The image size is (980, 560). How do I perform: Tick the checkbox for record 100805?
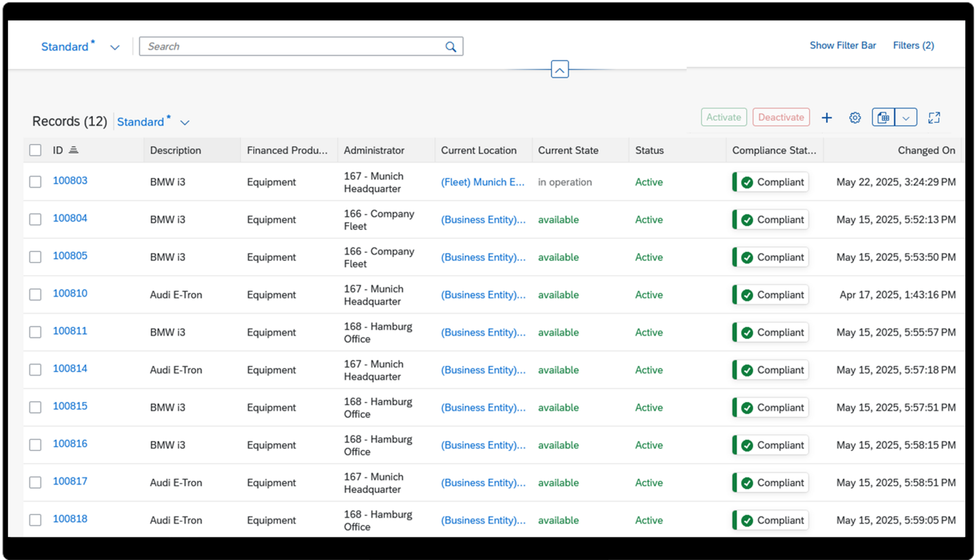click(35, 257)
